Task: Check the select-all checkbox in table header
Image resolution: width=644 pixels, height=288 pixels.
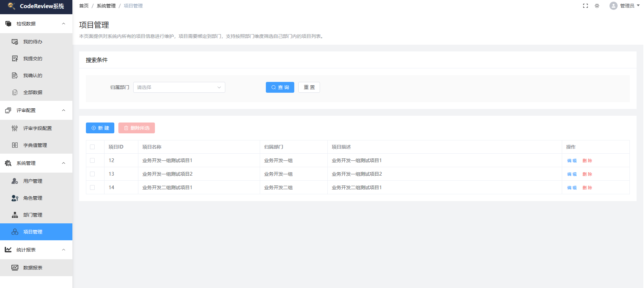Action: [x=92, y=147]
